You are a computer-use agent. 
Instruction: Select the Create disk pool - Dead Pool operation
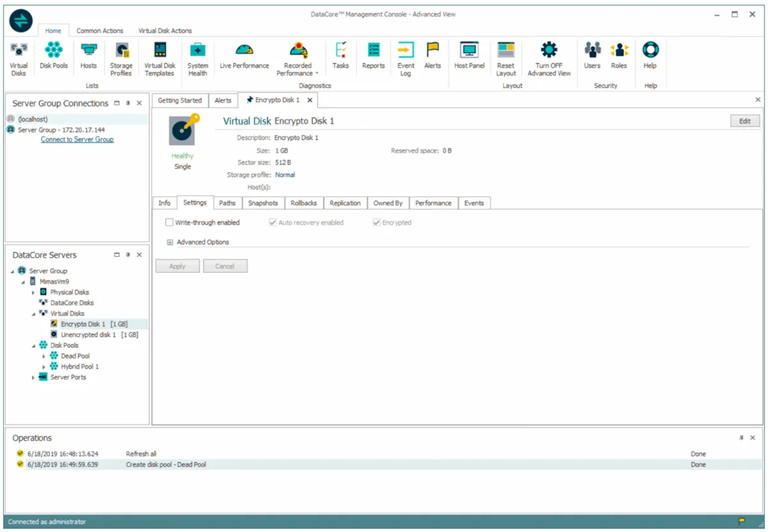(x=384, y=464)
